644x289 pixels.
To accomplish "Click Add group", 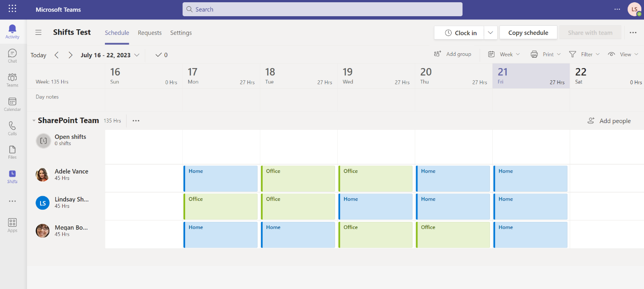I will (453, 54).
